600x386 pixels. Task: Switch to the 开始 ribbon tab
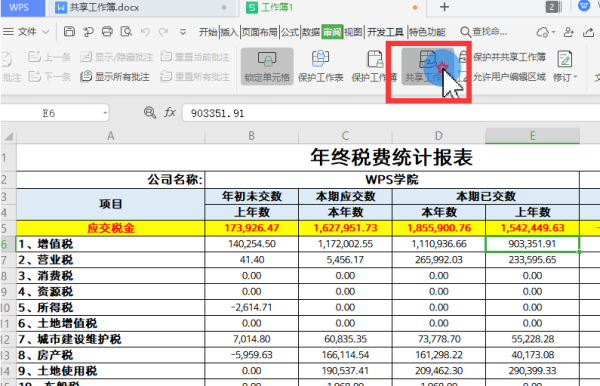(x=208, y=32)
